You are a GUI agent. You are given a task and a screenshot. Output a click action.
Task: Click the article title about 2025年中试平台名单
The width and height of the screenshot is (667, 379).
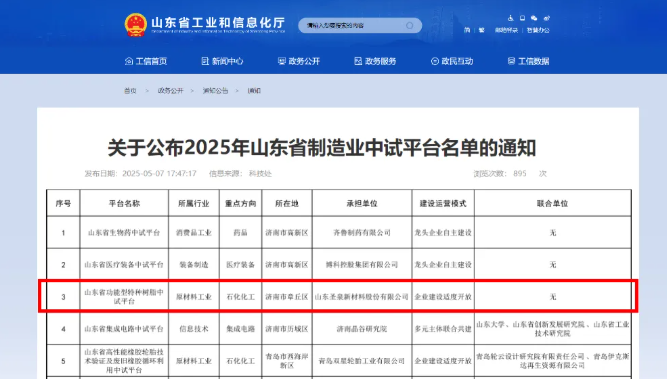click(322, 148)
